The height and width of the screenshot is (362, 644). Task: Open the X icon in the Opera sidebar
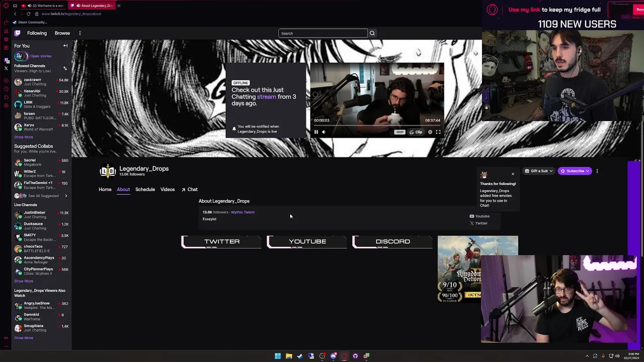6,68
